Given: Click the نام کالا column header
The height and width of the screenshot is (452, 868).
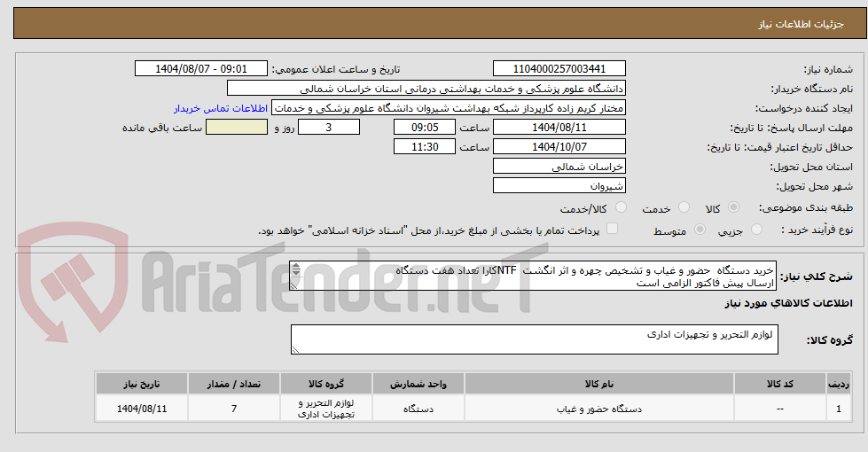Looking at the screenshot, I should [599, 384].
